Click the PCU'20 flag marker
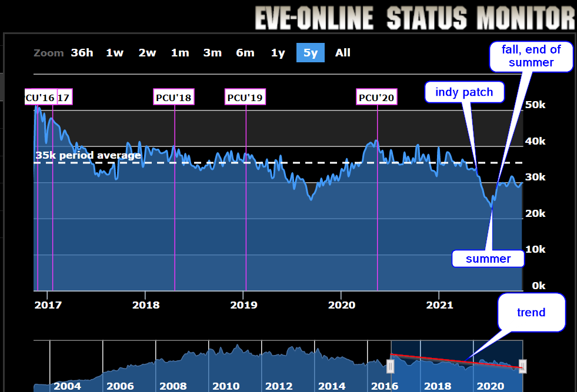This screenshot has width=577, height=392. 376,98
